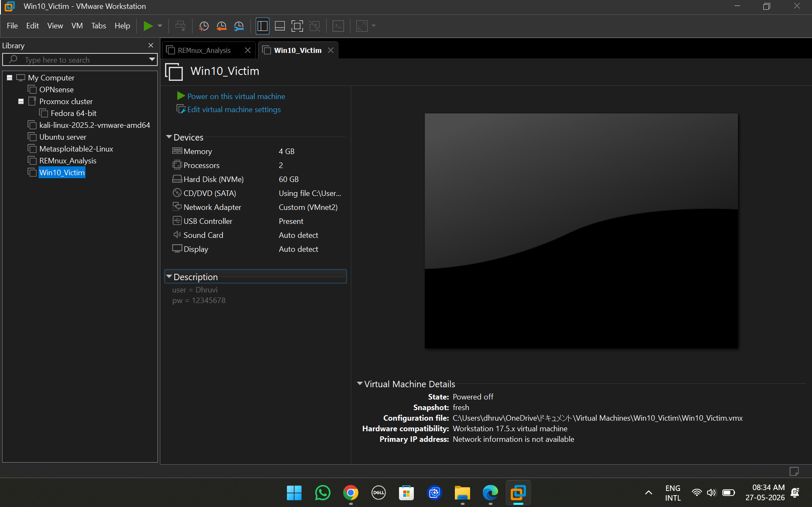The width and height of the screenshot is (812, 507).
Task: Select Ubuntu server in the library
Action: [63, 137]
